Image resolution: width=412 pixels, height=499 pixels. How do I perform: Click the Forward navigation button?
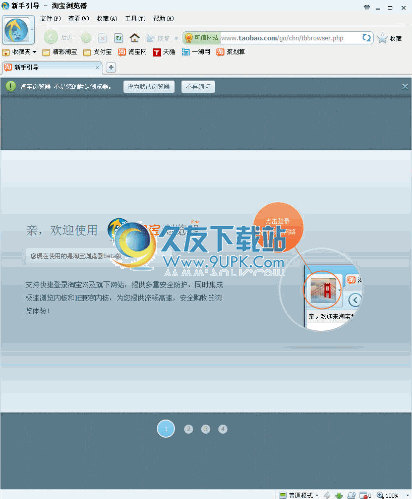click(86, 38)
